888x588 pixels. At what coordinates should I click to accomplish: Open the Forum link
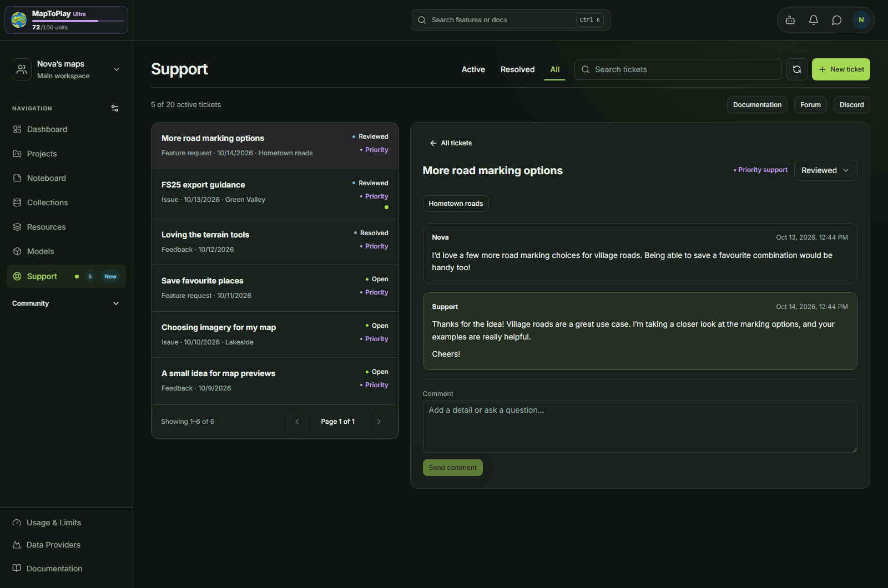point(811,105)
